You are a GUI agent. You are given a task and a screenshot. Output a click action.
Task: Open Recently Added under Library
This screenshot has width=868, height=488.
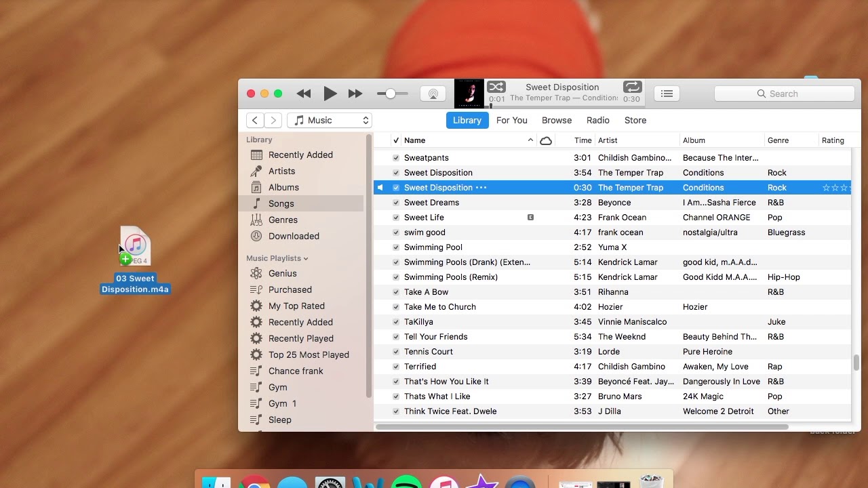pos(300,155)
